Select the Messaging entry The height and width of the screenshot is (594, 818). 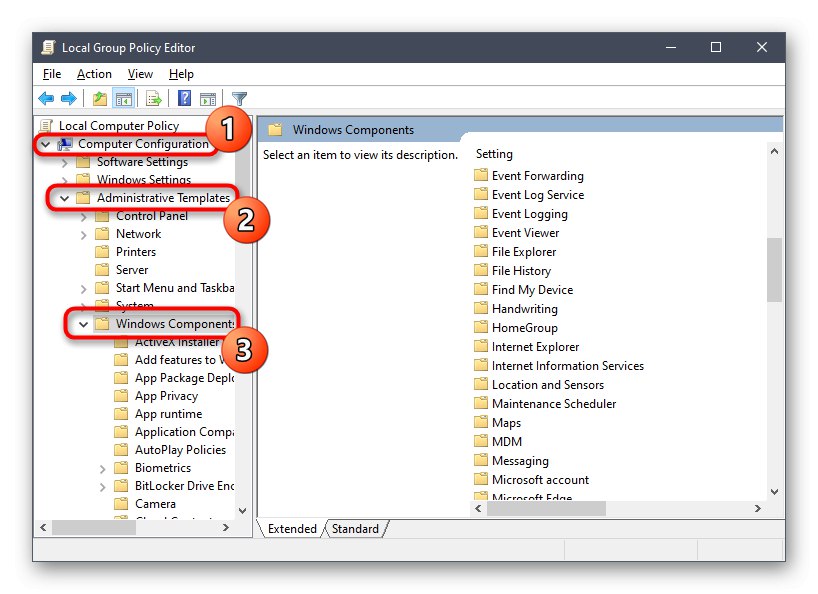coord(520,460)
